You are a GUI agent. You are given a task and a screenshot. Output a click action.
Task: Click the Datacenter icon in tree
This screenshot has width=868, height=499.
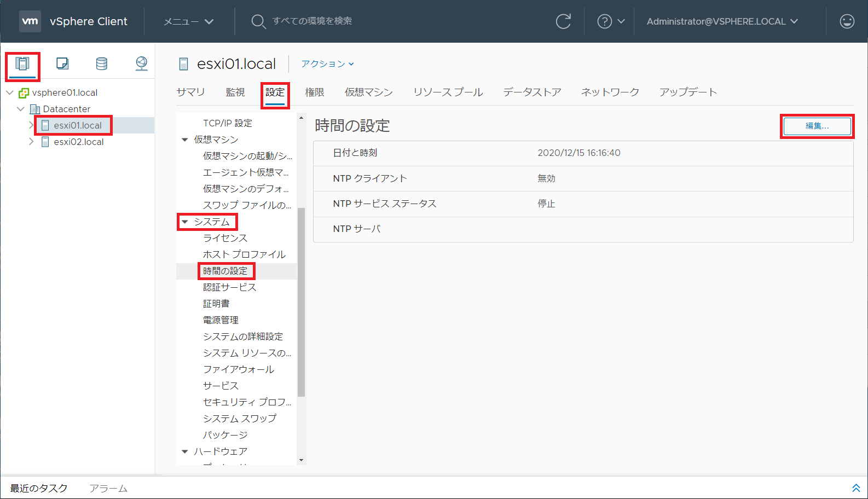(x=34, y=109)
